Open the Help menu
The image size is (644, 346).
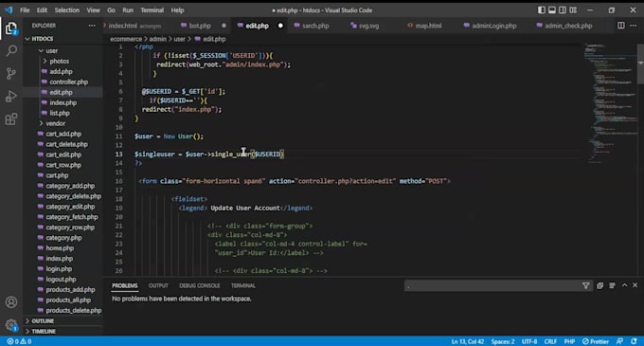[177, 10]
